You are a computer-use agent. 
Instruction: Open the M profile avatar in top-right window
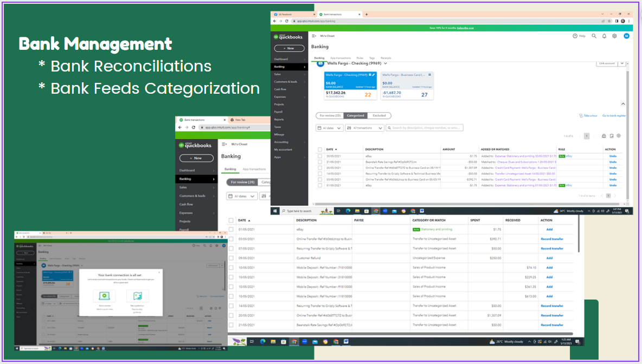(626, 36)
